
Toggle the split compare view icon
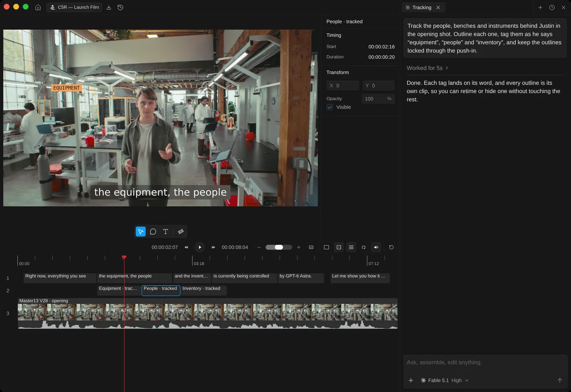(339, 247)
